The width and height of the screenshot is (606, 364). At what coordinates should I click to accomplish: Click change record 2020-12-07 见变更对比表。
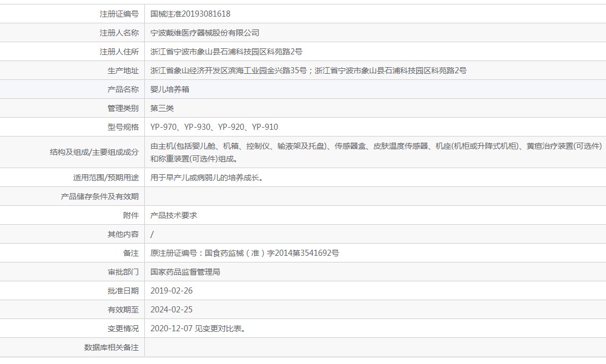coord(198,328)
